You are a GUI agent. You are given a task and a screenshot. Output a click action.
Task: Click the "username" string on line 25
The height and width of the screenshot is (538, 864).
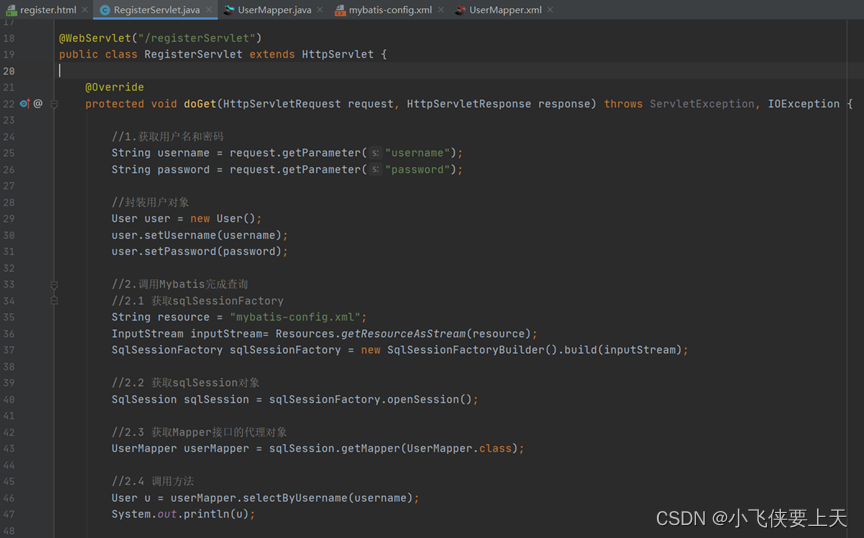click(x=418, y=153)
